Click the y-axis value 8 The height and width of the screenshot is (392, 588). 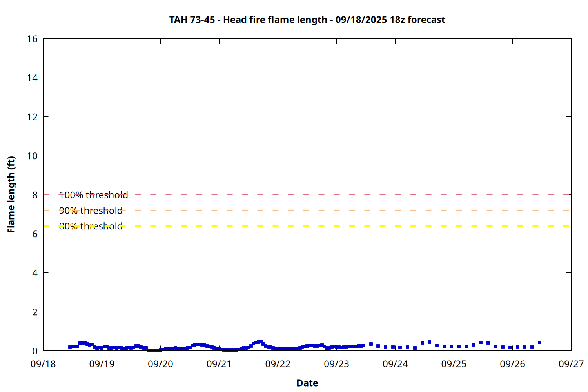[35, 195]
